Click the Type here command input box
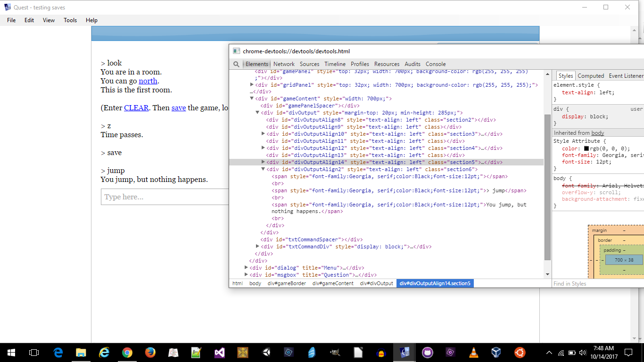 tap(165, 197)
